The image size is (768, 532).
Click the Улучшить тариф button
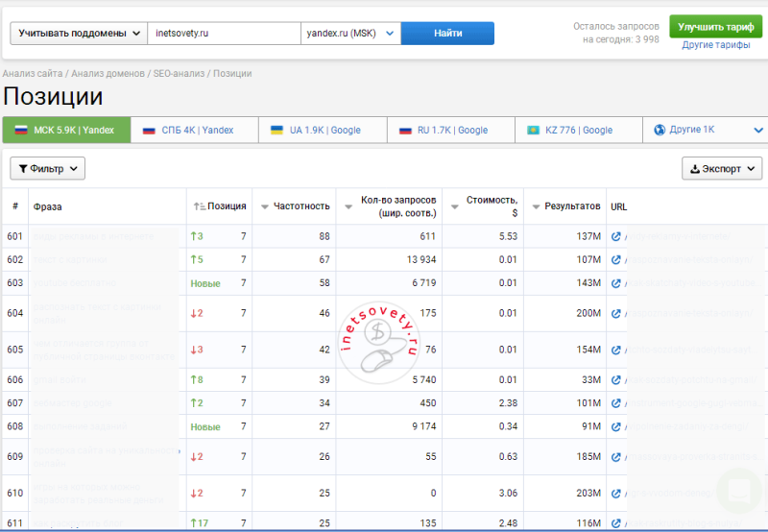[715, 27]
